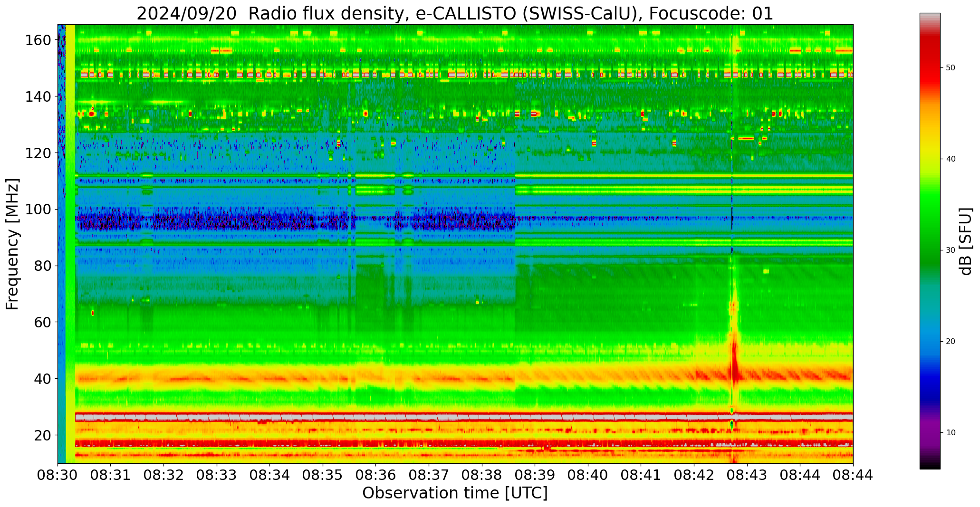
Task: Click the '140' frequency tick label
Action: pyautogui.click(x=38, y=96)
